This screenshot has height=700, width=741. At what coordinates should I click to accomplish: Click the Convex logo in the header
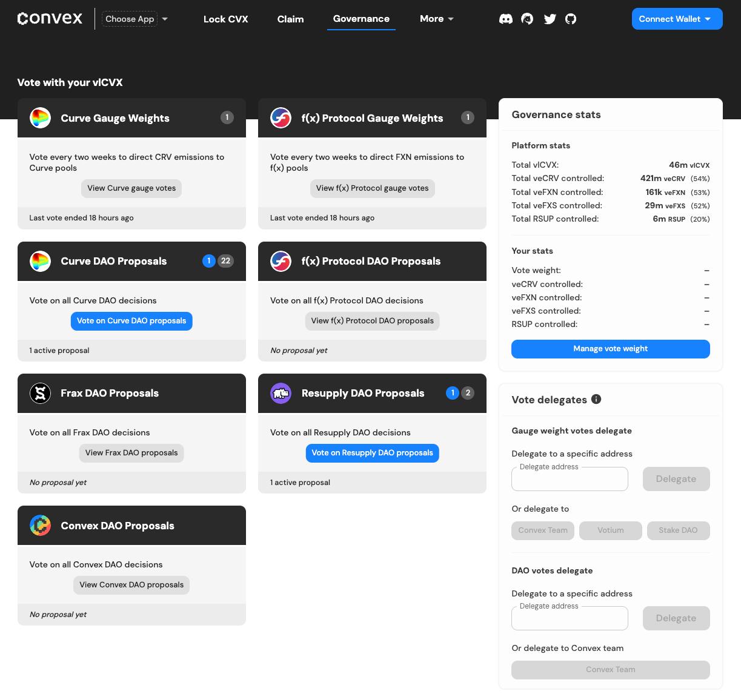click(50, 19)
